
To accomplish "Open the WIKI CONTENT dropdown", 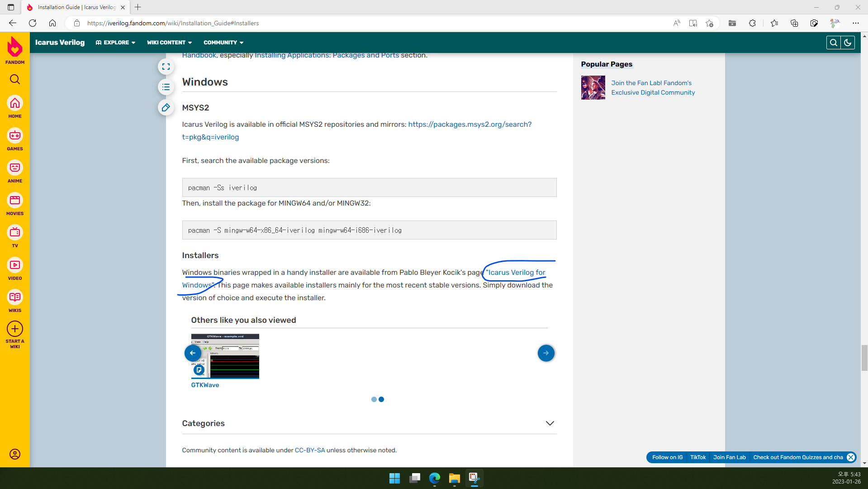I will (169, 43).
